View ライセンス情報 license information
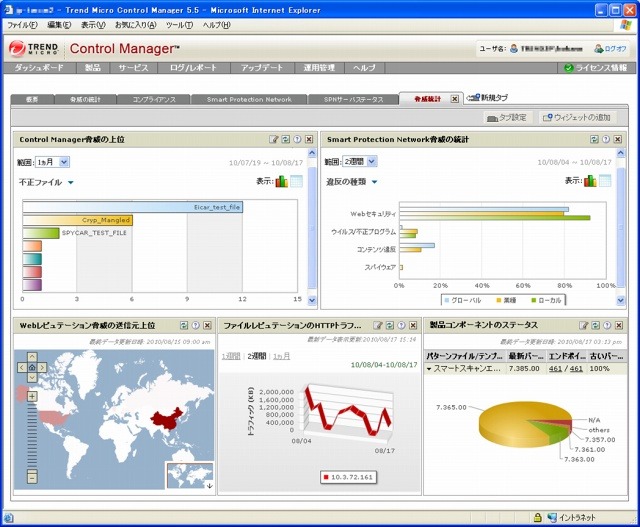Viewport: 640px width, 527px height. pos(596,68)
